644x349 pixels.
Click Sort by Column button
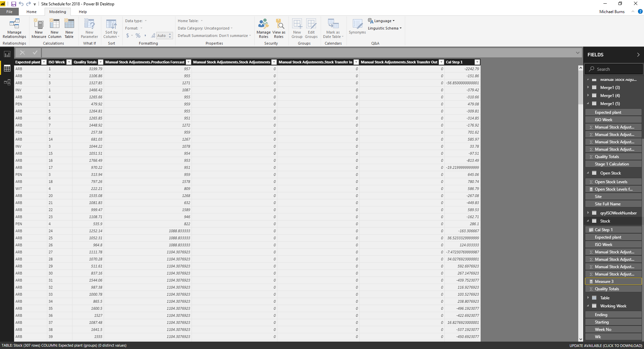tap(111, 29)
